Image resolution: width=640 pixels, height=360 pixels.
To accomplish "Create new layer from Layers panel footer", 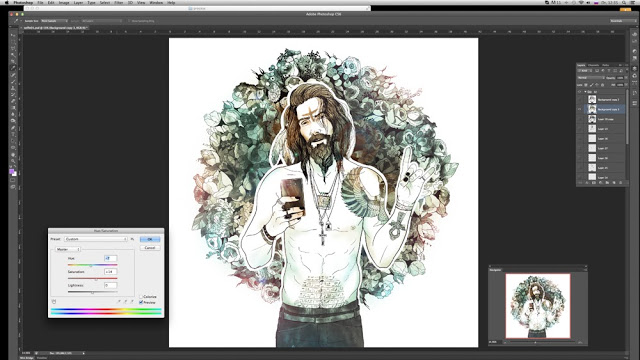I will click(x=614, y=183).
